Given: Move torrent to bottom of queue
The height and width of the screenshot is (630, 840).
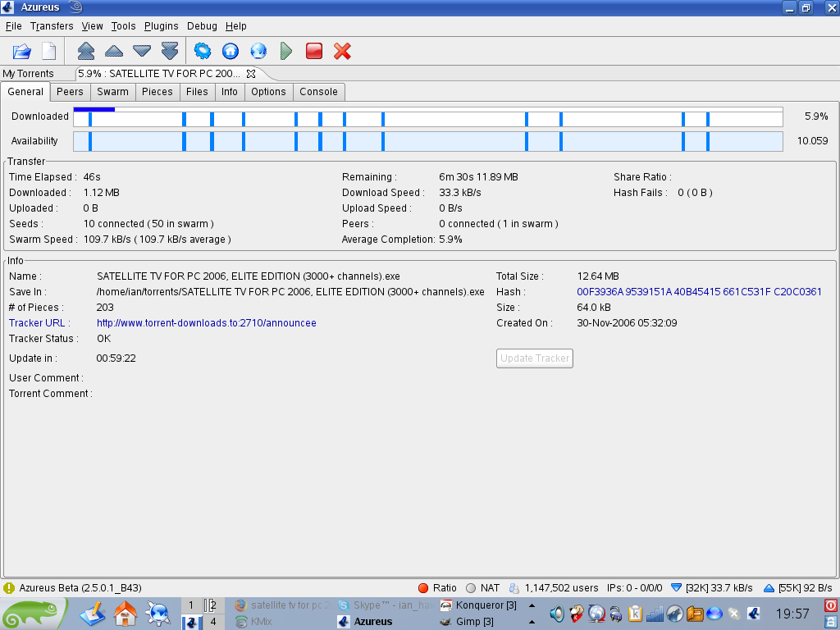Looking at the screenshot, I should coord(170,52).
